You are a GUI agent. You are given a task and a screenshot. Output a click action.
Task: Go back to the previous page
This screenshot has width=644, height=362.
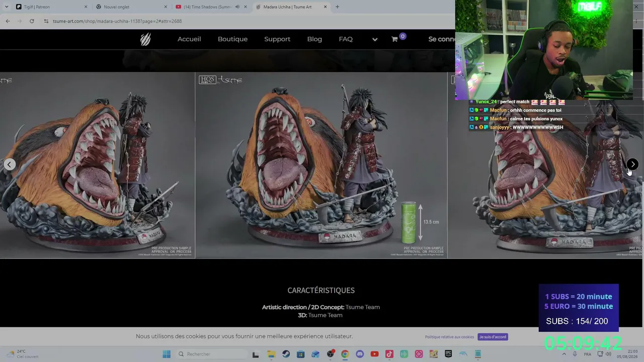tap(8, 21)
